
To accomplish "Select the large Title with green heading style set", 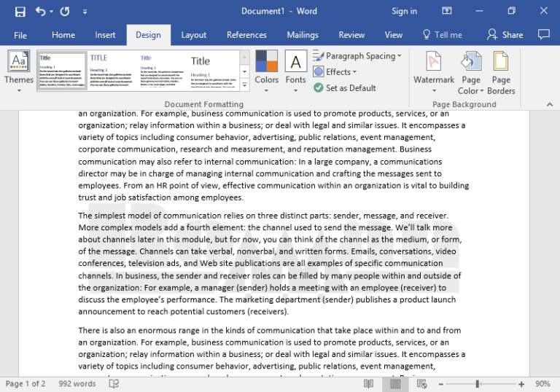I will point(213,71).
